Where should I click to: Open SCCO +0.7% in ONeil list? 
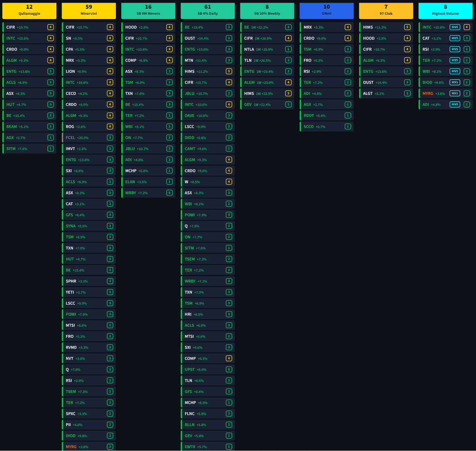[327, 127]
